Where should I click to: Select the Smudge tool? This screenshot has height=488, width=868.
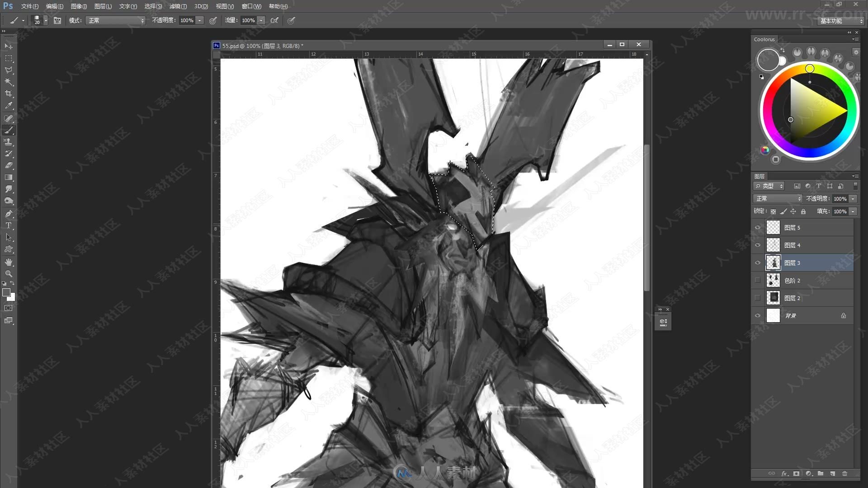pos(9,189)
